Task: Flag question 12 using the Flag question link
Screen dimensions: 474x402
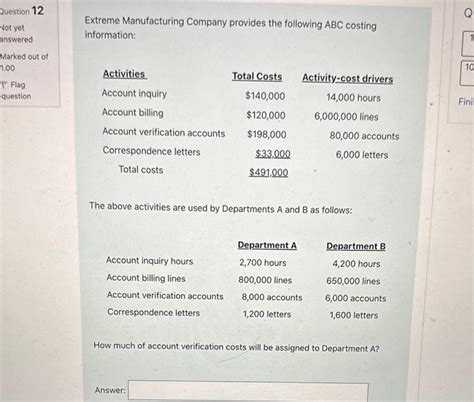Action: 16,91
